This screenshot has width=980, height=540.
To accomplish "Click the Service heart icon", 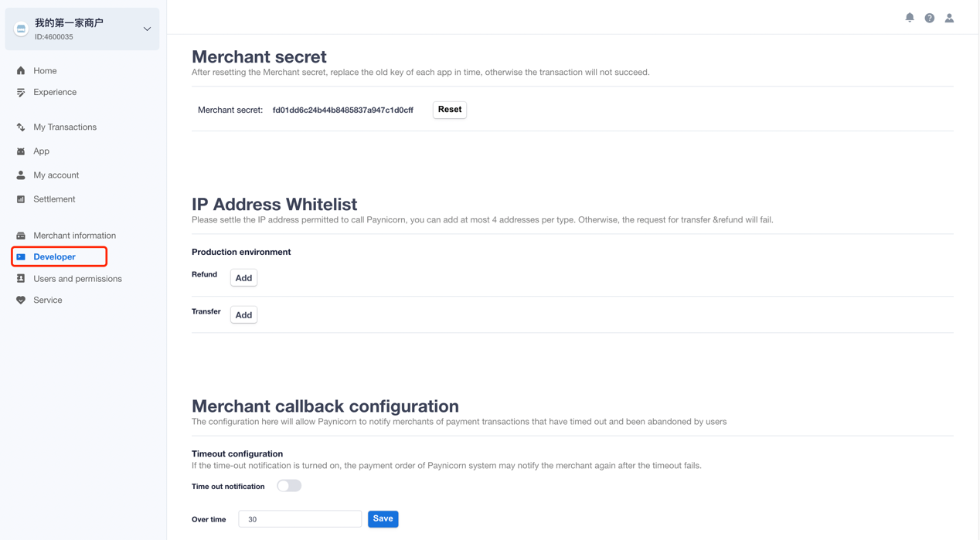I will [21, 300].
